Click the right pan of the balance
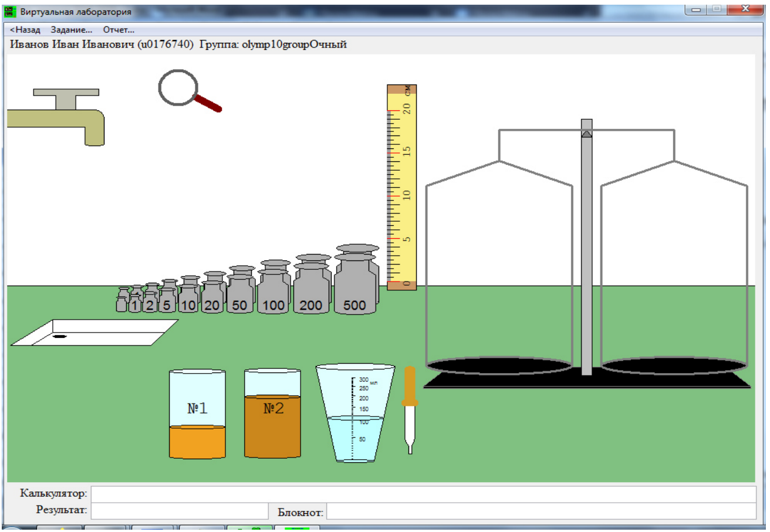770x532 pixels. click(x=674, y=365)
